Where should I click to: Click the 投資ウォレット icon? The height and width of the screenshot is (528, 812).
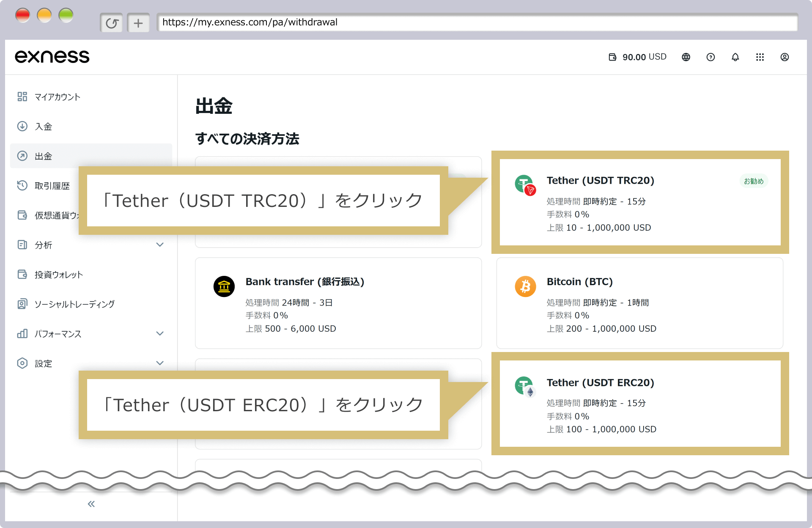[x=22, y=275]
